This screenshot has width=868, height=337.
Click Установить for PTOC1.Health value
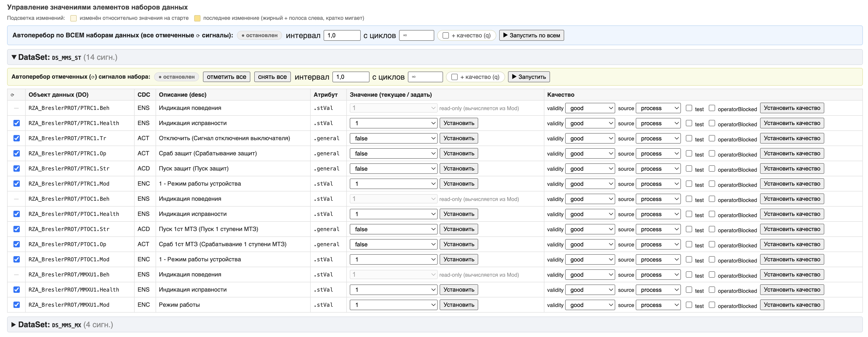pos(459,214)
